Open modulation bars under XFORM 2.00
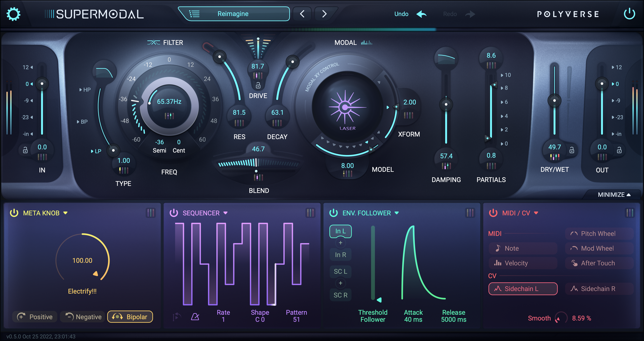Image resolution: width=644 pixels, height=341 pixels. 408,115
